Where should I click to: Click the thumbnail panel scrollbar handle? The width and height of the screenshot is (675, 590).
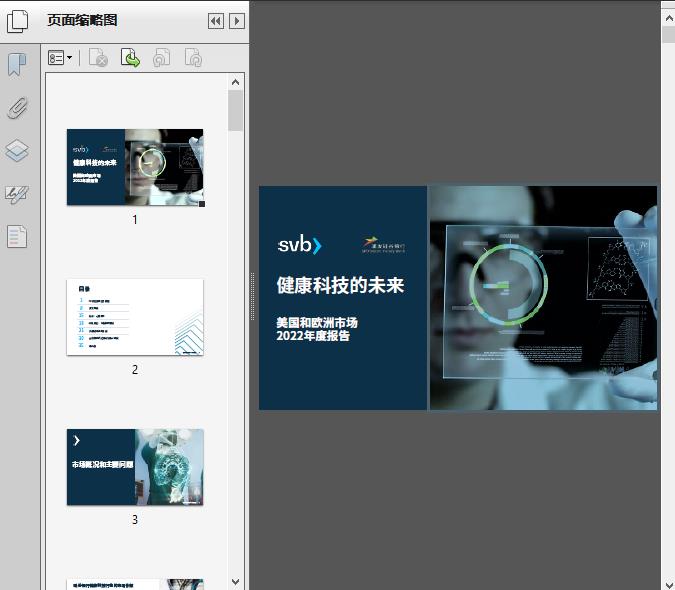[x=235, y=111]
